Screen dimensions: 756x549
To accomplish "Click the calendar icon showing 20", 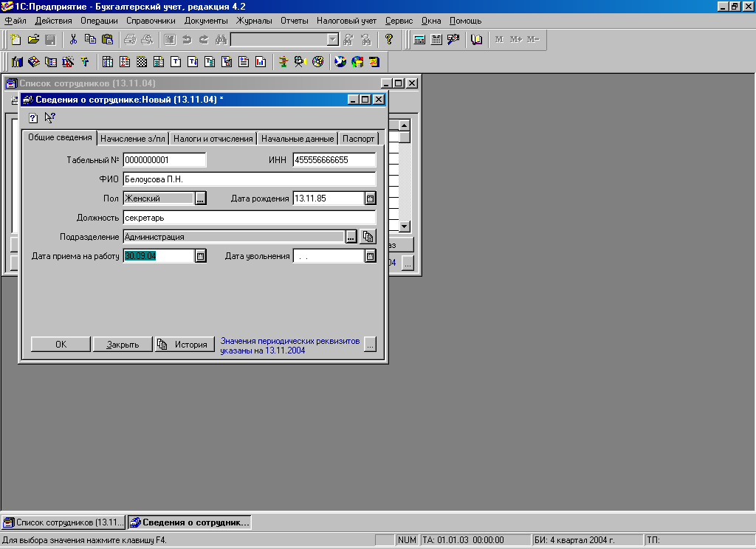I will click(374, 62).
